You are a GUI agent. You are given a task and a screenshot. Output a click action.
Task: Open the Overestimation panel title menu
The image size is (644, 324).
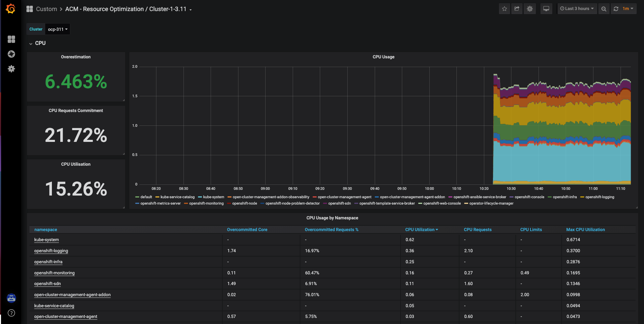tap(76, 57)
